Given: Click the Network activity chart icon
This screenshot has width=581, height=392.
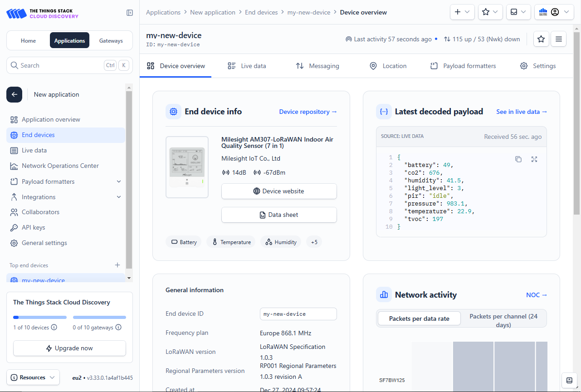Looking at the screenshot, I should click(x=384, y=294).
